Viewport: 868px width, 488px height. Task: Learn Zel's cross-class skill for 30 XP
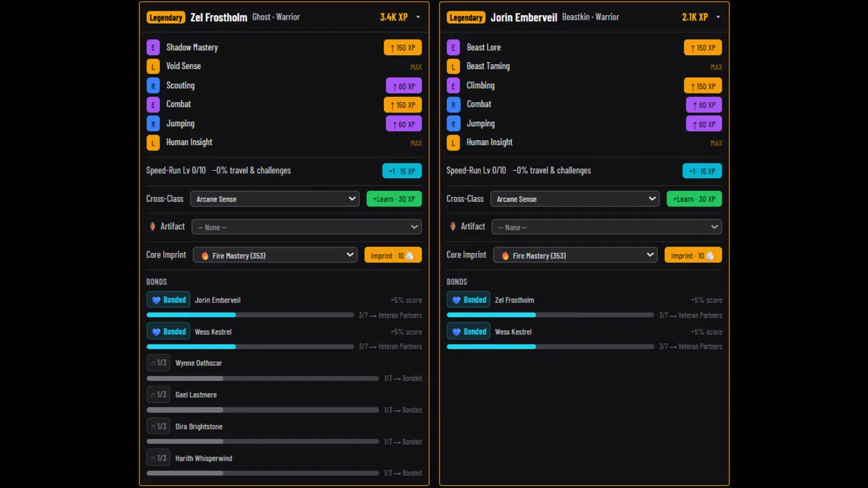click(x=394, y=199)
